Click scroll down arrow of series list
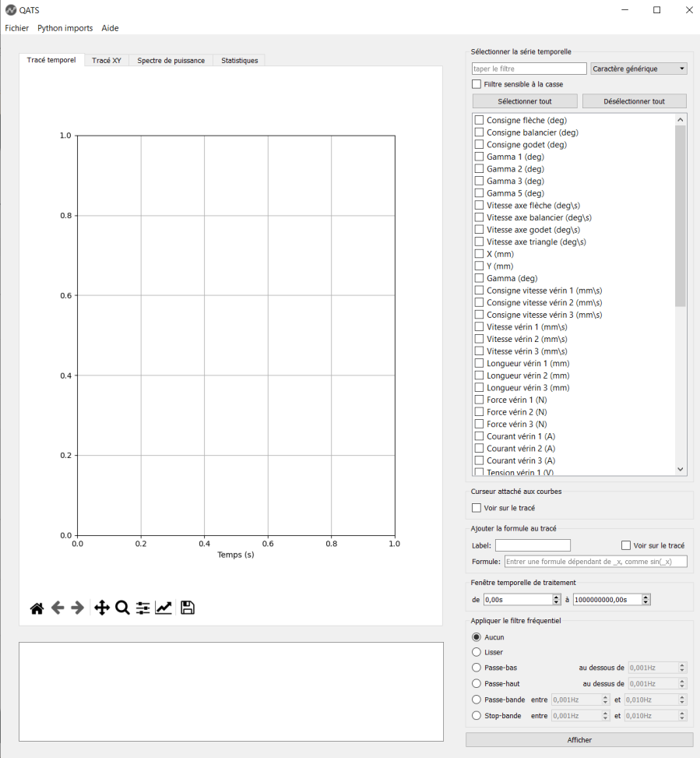Viewport: 700px width, 758px height. pyautogui.click(x=681, y=469)
